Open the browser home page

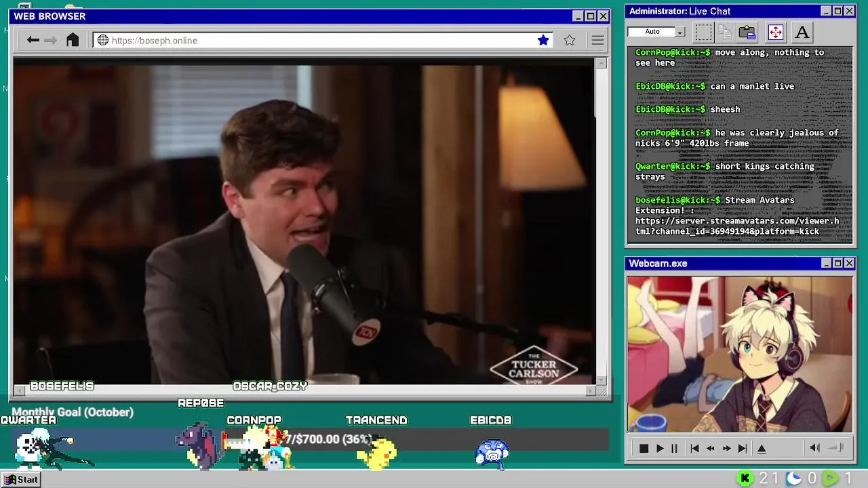click(x=73, y=40)
